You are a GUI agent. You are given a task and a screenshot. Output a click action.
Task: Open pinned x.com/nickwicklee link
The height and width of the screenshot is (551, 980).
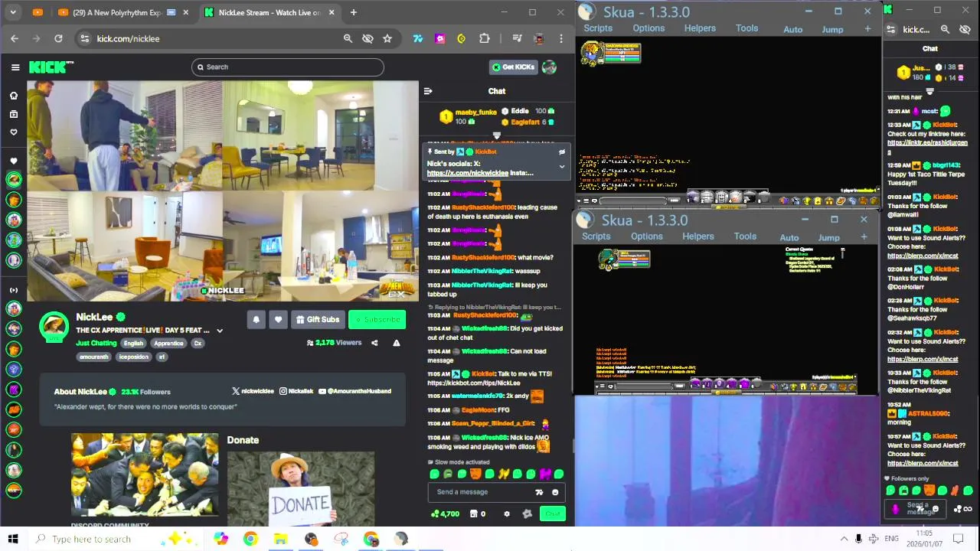point(468,173)
